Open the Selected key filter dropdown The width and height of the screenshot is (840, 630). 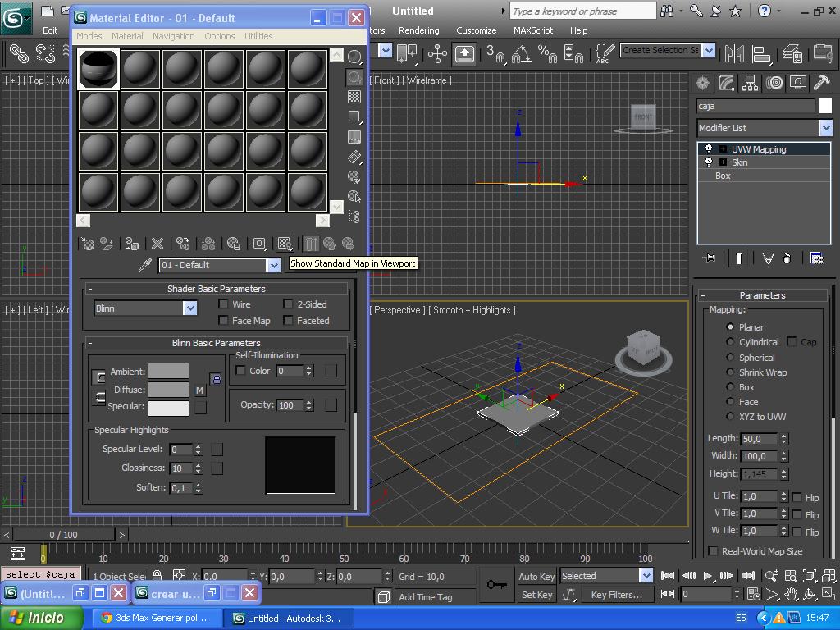click(x=646, y=576)
